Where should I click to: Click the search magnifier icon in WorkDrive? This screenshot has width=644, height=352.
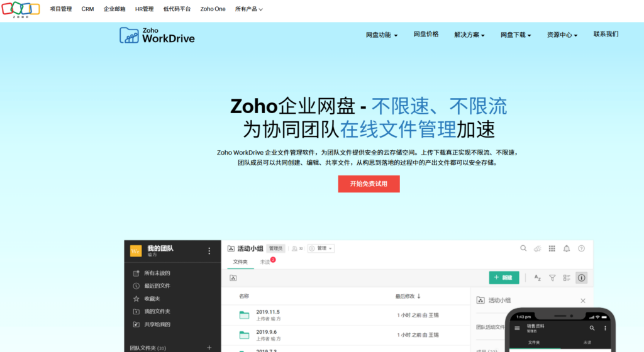523,248
